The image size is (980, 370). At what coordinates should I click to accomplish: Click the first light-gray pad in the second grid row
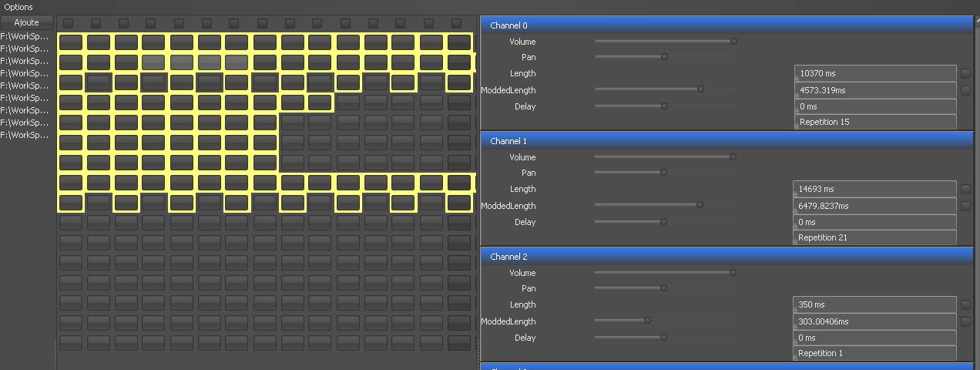tap(154, 62)
